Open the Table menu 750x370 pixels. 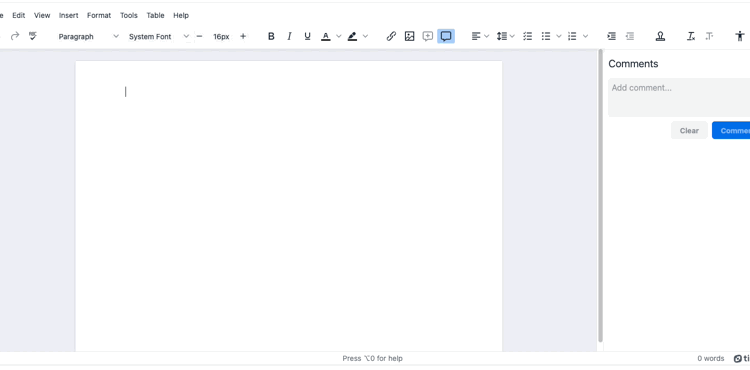155,15
